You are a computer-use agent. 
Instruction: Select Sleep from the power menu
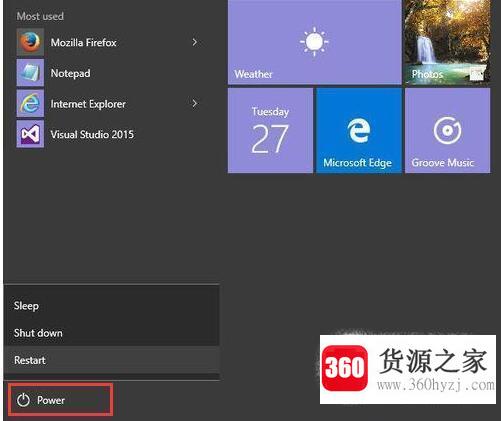click(x=112, y=306)
